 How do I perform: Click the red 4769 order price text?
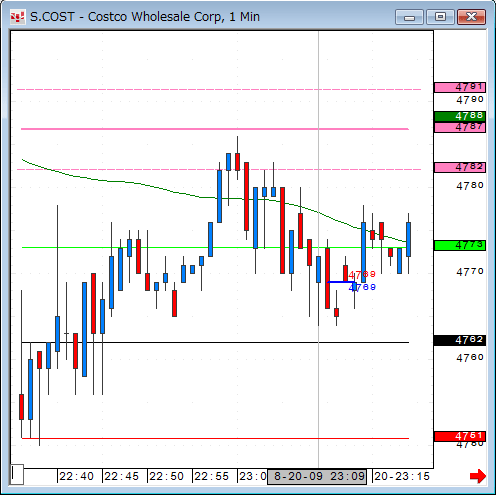tap(362, 275)
